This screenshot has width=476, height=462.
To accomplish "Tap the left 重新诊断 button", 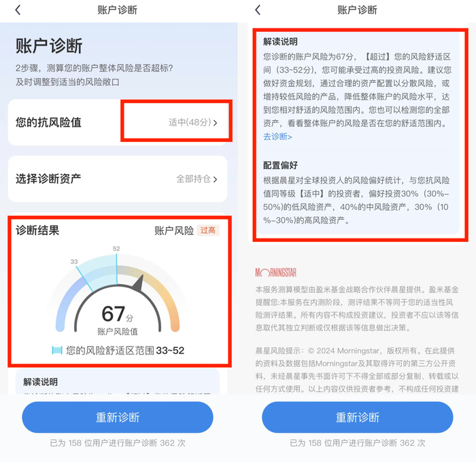I will click(x=118, y=417).
